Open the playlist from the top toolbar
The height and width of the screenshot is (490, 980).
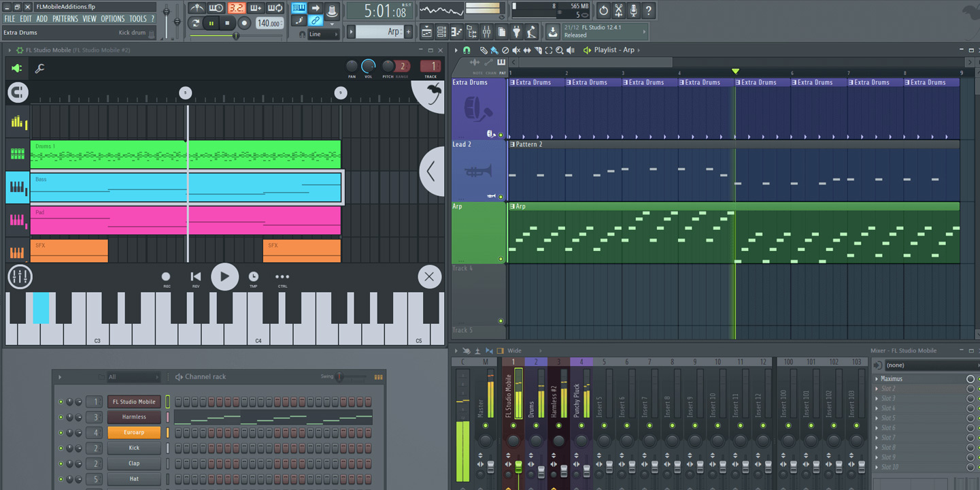[426, 32]
